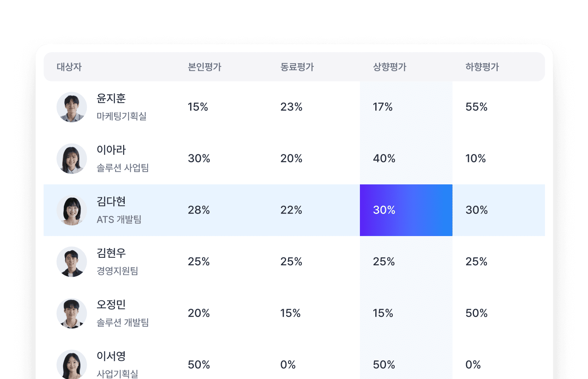Select the name 김다현
Viewport: 588px width, 379px height.
(x=111, y=202)
